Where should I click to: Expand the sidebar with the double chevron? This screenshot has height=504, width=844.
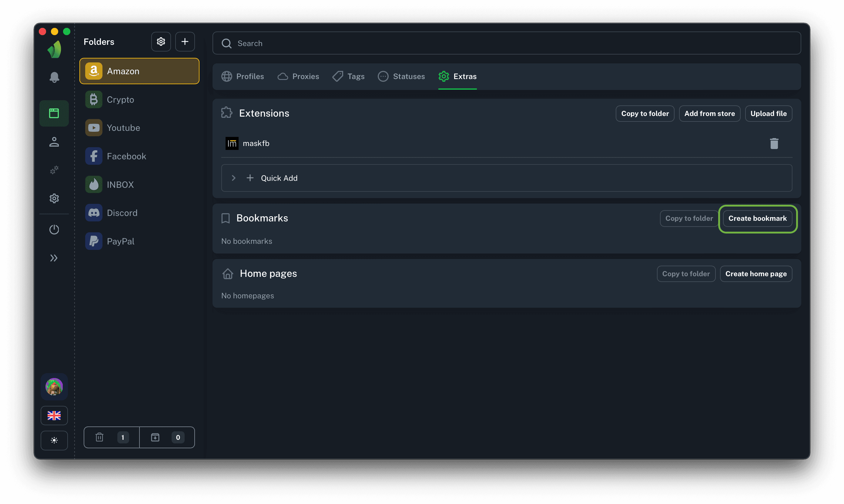[54, 258]
